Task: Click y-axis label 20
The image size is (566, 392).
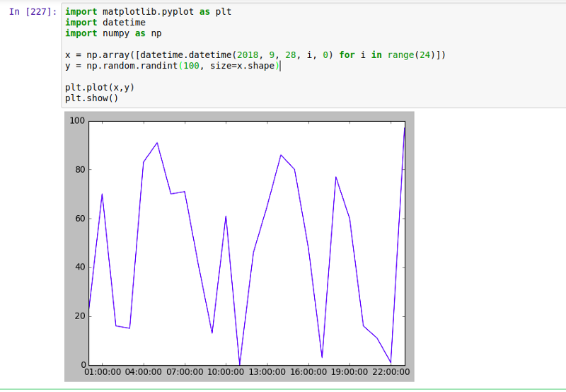Action: click(x=80, y=316)
